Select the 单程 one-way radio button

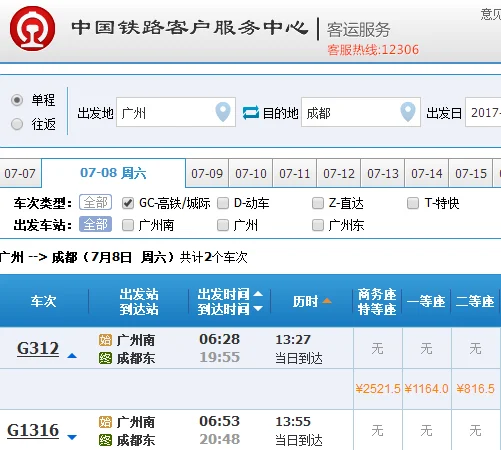(x=17, y=100)
